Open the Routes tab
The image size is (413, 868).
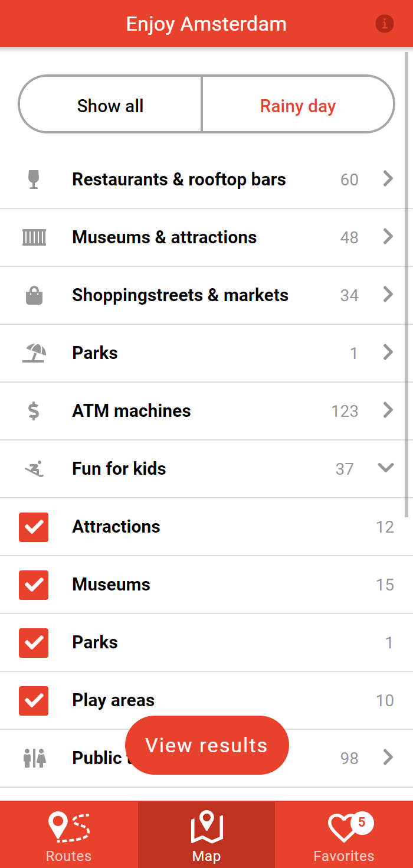click(68, 834)
